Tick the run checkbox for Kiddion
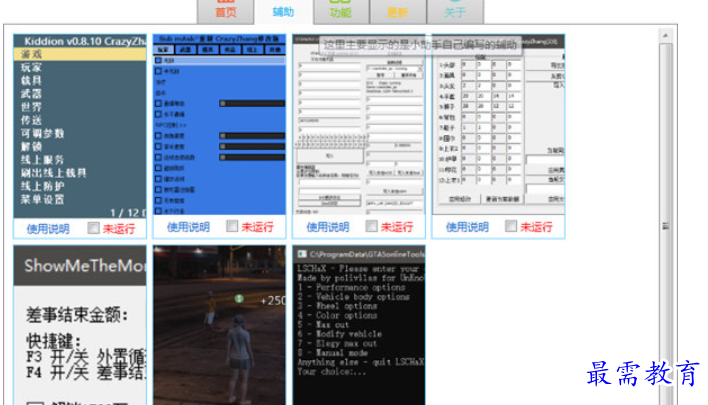Screen dimensions: 708x405 coord(93,228)
